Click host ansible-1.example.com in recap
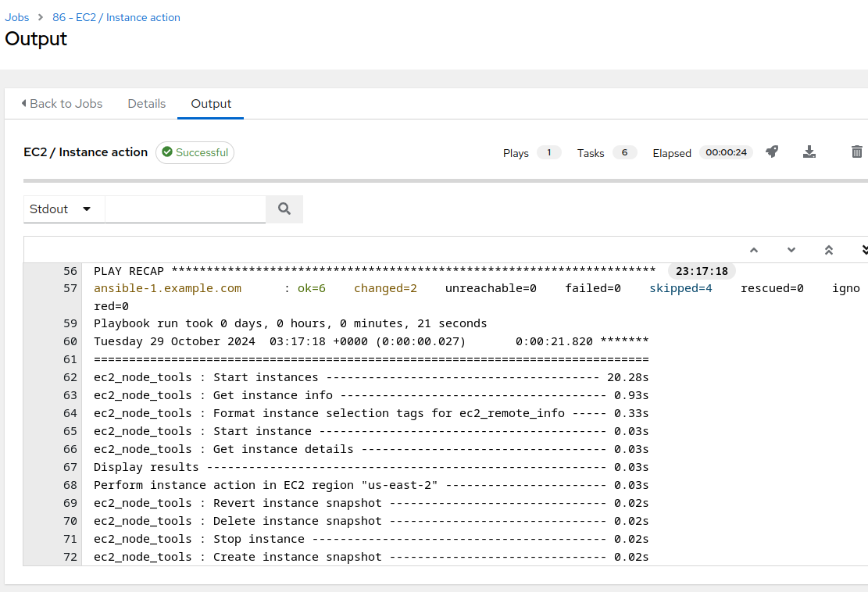Screen dimensions: 868x592 [x=168, y=288]
